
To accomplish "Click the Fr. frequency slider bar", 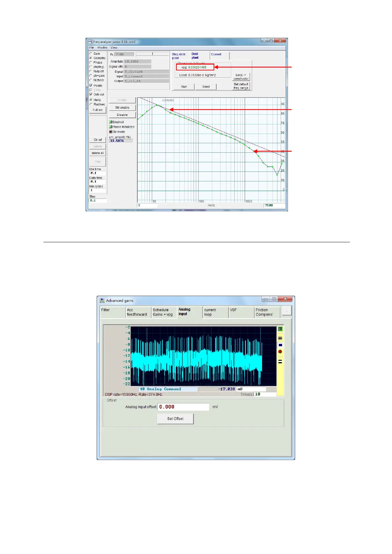I will pos(152,54).
